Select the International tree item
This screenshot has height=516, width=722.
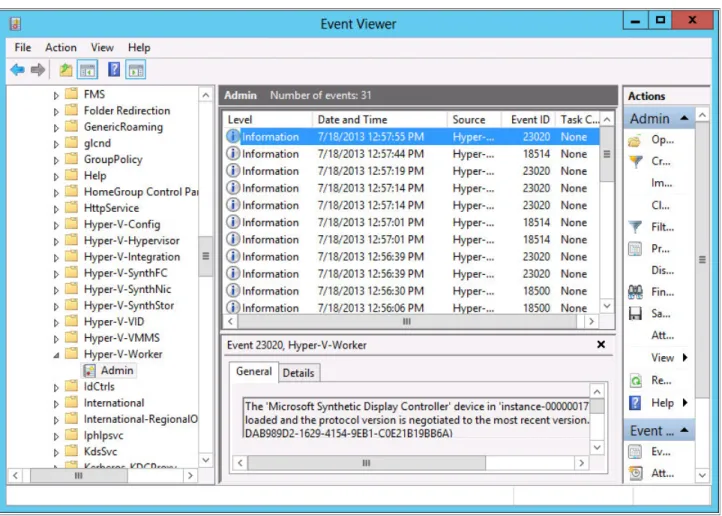(x=114, y=403)
